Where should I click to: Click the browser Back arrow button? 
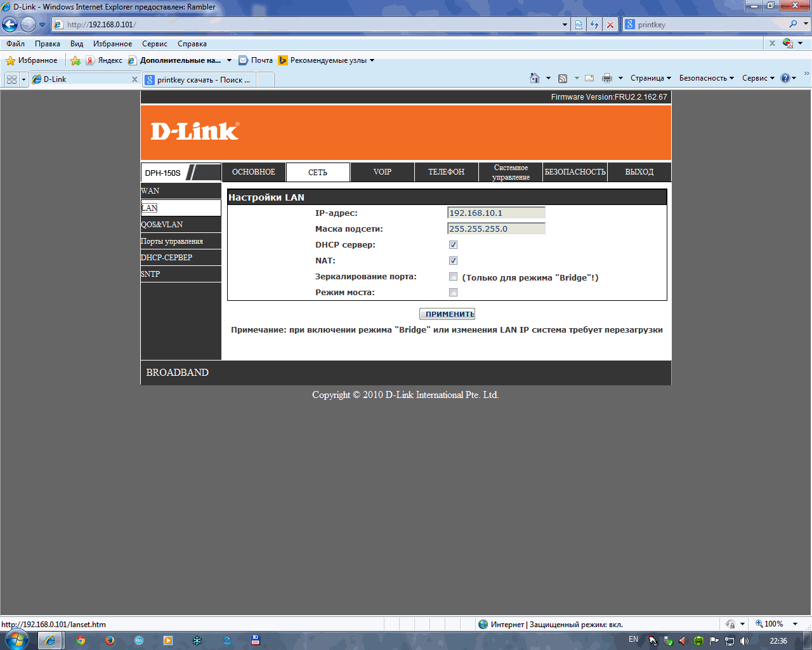click(x=10, y=24)
